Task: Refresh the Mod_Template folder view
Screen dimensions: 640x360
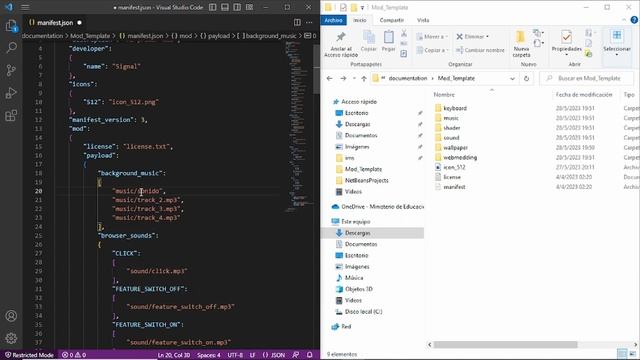Action: coord(527,78)
